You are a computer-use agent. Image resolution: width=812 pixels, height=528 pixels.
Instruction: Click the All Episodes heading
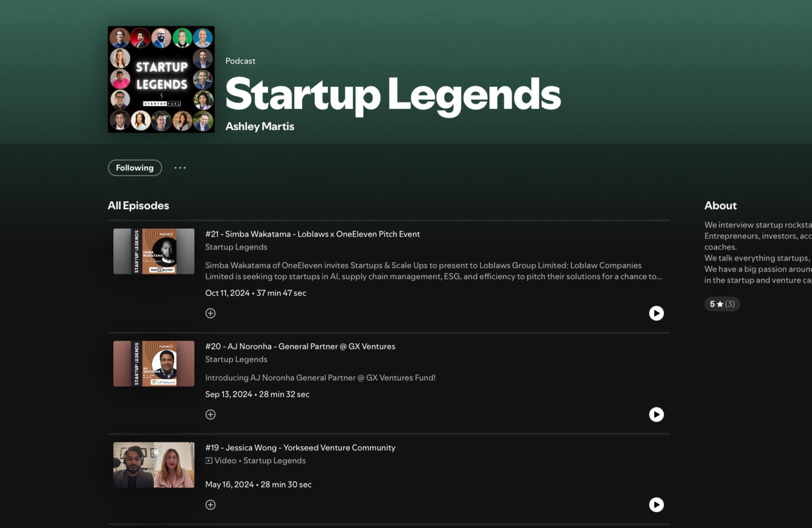(x=138, y=205)
